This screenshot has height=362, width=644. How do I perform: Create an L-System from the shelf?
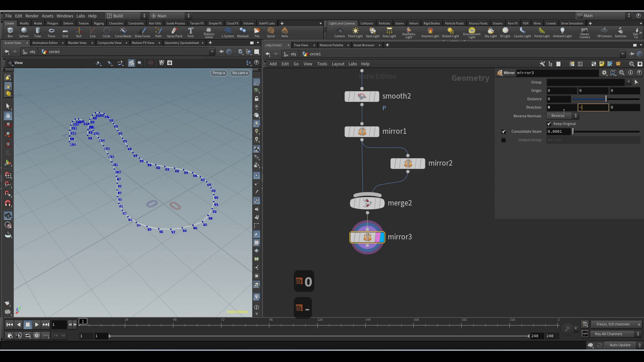[x=228, y=33]
